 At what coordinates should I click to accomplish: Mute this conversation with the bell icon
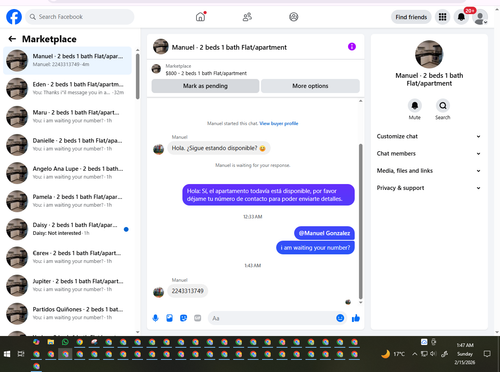pos(415,106)
